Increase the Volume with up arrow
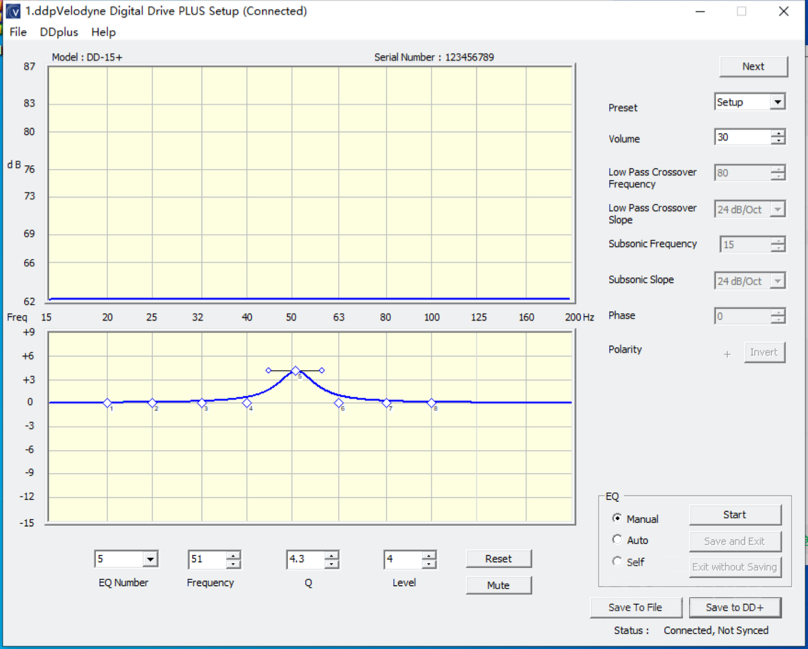 [x=778, y=134]
